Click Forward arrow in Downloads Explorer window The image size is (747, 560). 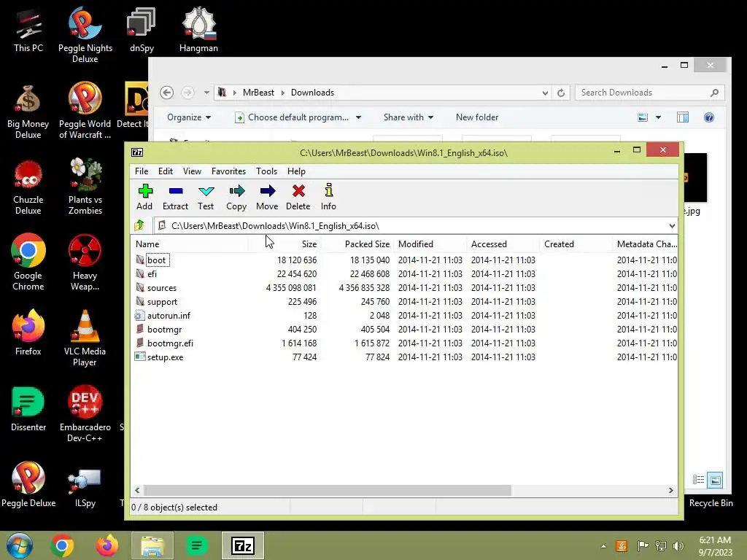(x=187, y=93)
